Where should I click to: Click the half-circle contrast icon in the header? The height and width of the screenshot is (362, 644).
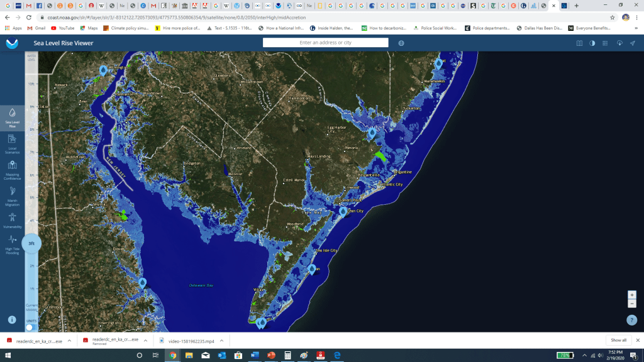pyautogui.click(x=592, y=43)
